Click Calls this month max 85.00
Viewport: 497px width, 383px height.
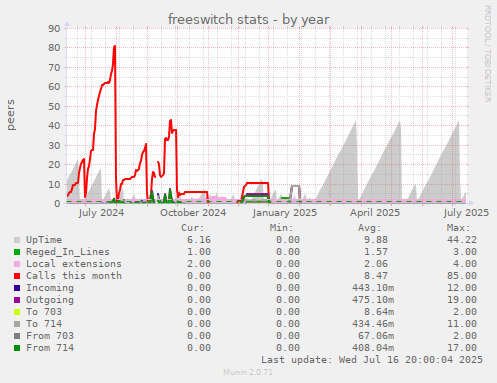click(462, 276)
